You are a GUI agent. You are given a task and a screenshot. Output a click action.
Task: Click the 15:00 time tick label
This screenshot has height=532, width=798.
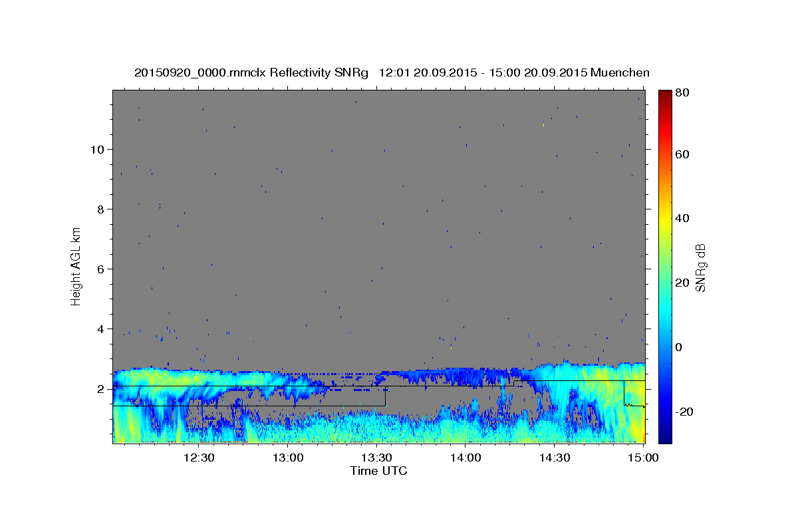tap(644, 458)
